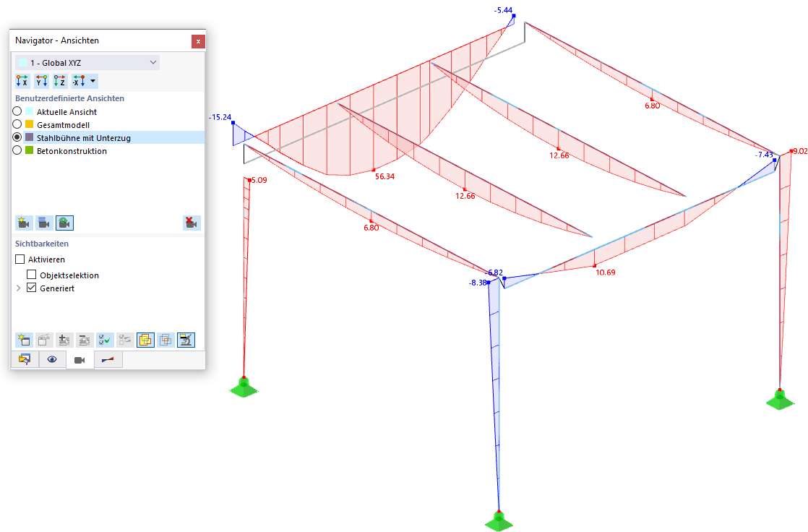Click the view in Y direction icon

[x=41, y=81]
